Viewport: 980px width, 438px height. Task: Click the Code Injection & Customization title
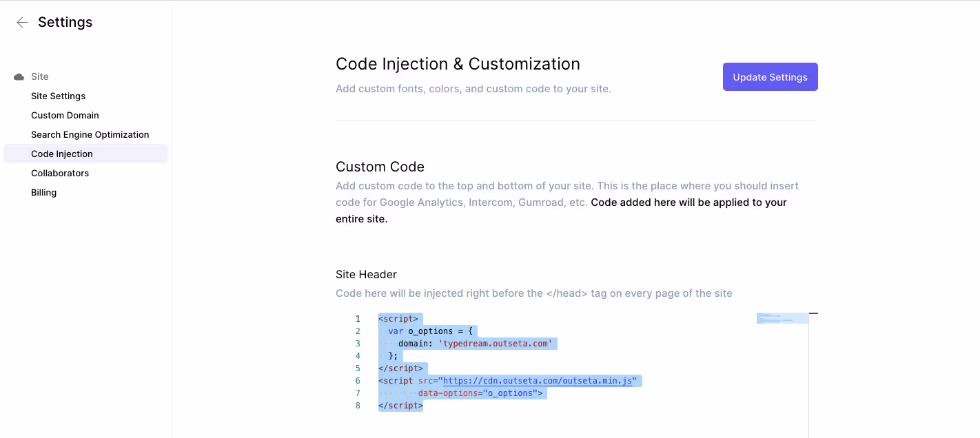[458, 64]
